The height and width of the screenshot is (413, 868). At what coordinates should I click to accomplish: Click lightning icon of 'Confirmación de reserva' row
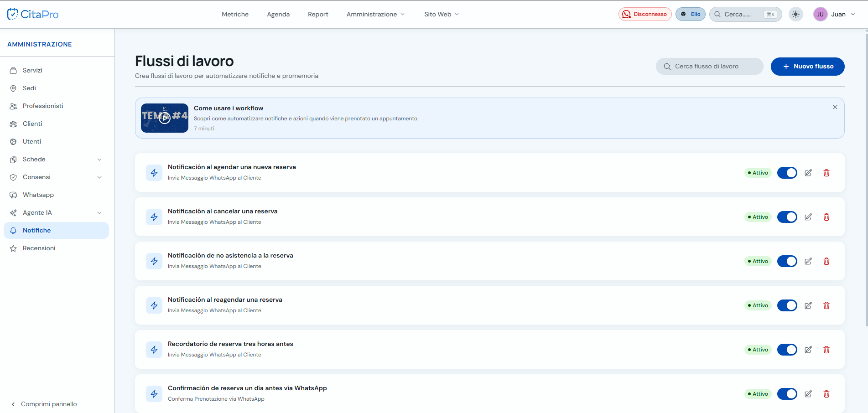(x=154, y=394)
